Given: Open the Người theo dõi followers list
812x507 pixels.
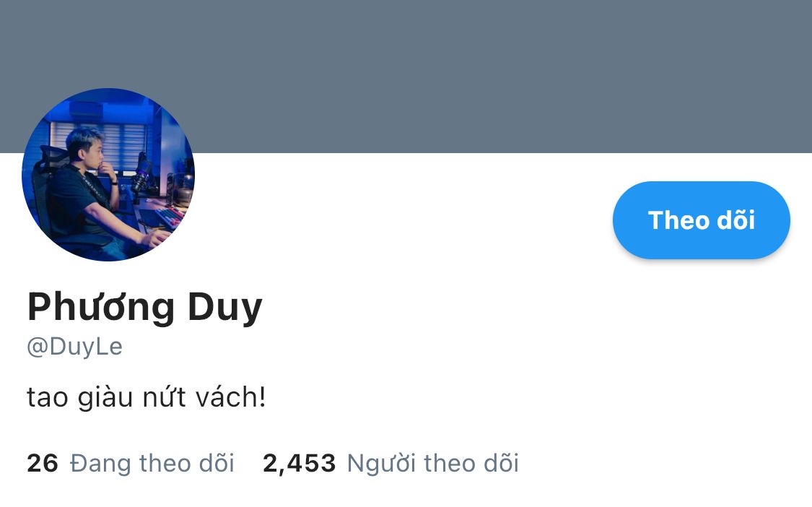Looking at the screenshot, I should (432, 463).
